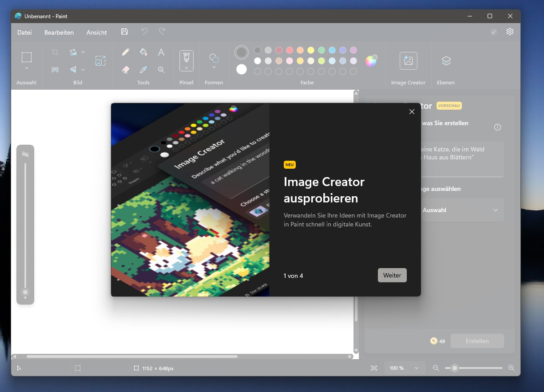Pick the white swatch in second color row

258,61
